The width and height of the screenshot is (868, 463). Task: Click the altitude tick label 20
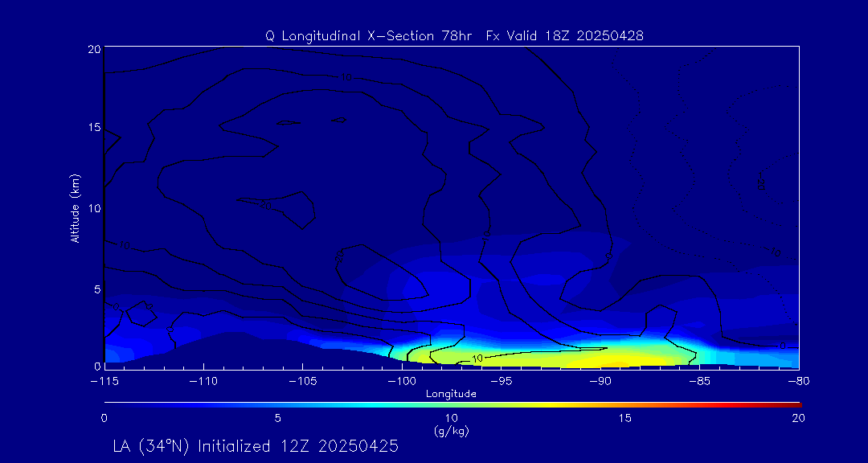(x=93, y=48)
